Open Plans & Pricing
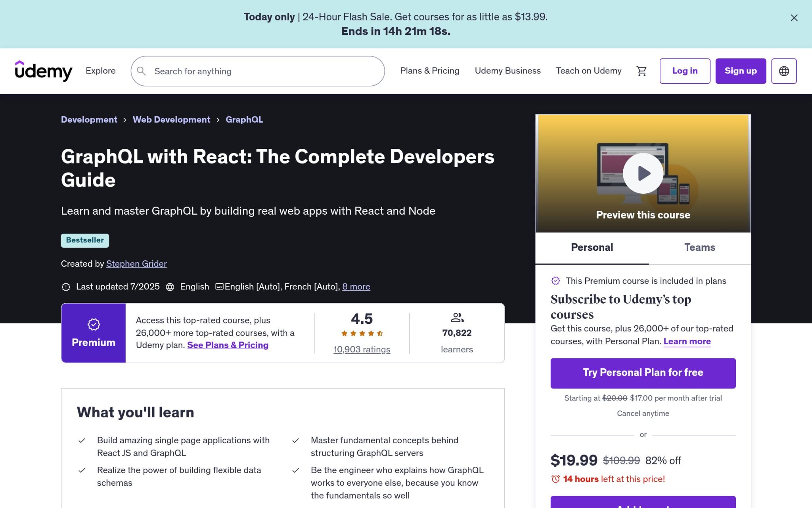This screenshot has height=508, width=812. tap(430, 71)
